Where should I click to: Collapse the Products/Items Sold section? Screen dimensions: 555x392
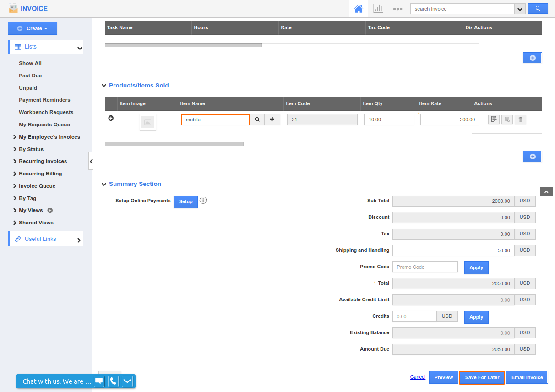(x=104, y=86)
